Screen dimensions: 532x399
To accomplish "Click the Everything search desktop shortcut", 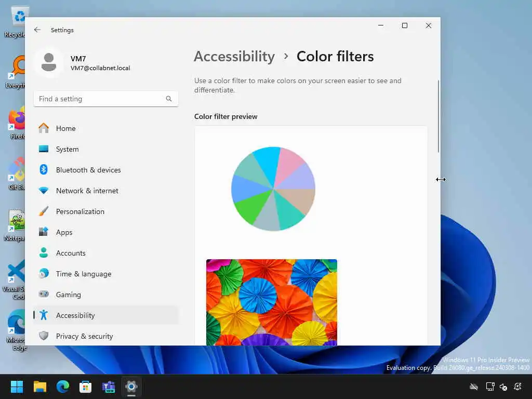I will [x=16, y=72].
